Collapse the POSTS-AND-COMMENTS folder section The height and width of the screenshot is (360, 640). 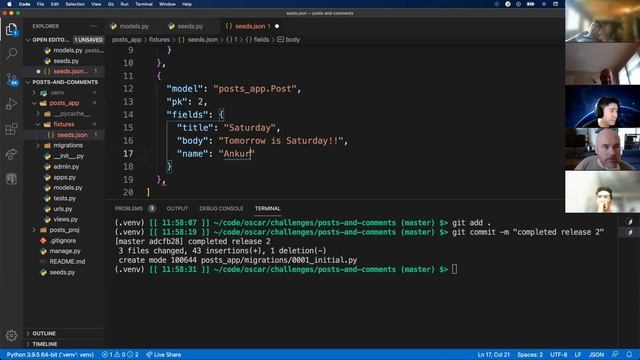(x=64, y=82)
